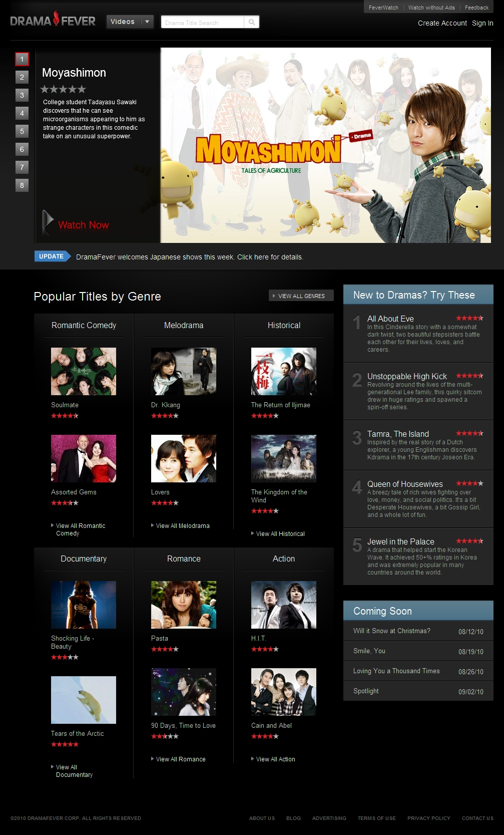Click the Privacy Policy footer link
Screen dimensions: 504x835
pos(429,818)
